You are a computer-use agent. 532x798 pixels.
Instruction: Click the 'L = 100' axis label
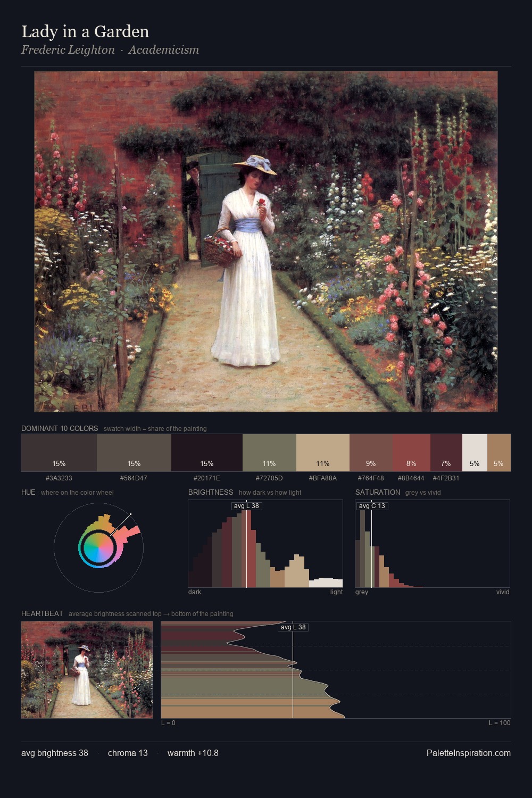[x=500, y=723]
